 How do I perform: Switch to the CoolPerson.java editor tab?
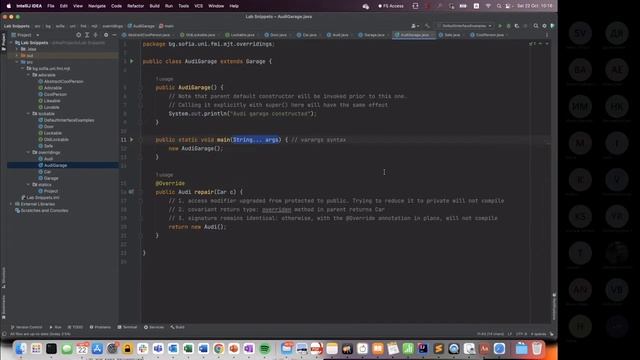tap(489, 35)
